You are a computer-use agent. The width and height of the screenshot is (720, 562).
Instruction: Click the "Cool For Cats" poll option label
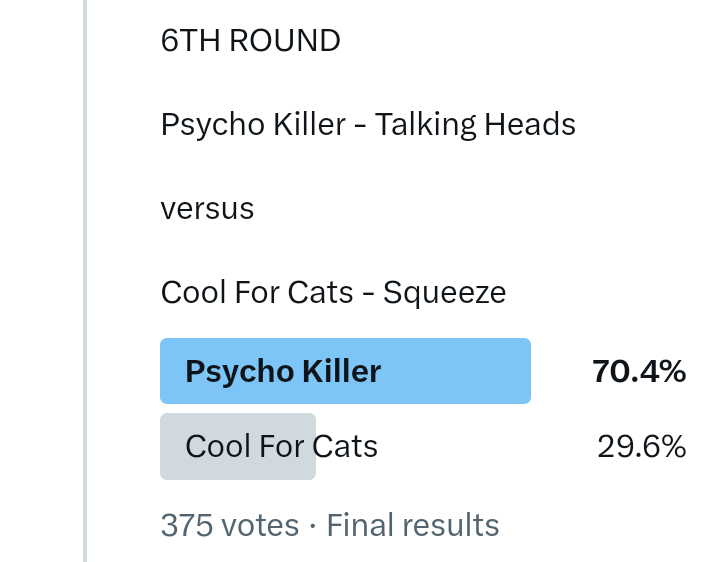[x=281, y=446]
